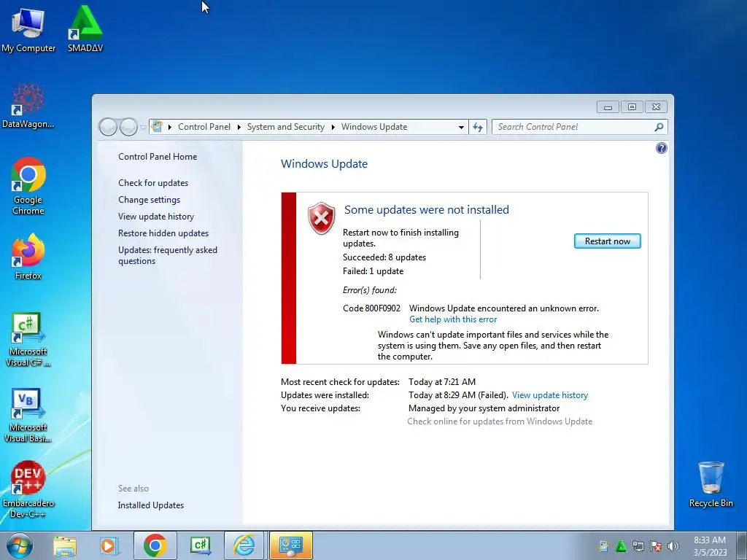
Task: Open Firefox desktop shortcut
Action: tap(28, 256)
